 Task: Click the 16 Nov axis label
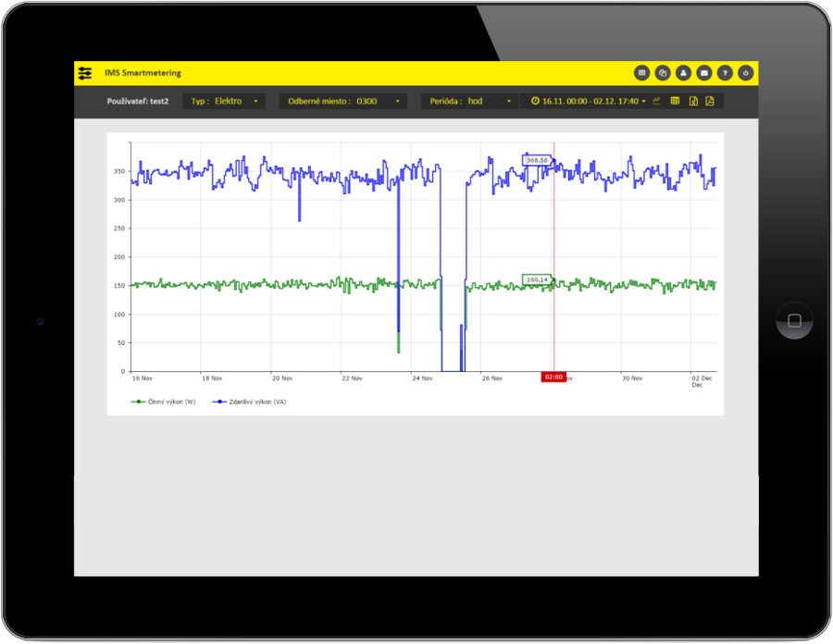(x=143, y=378)
